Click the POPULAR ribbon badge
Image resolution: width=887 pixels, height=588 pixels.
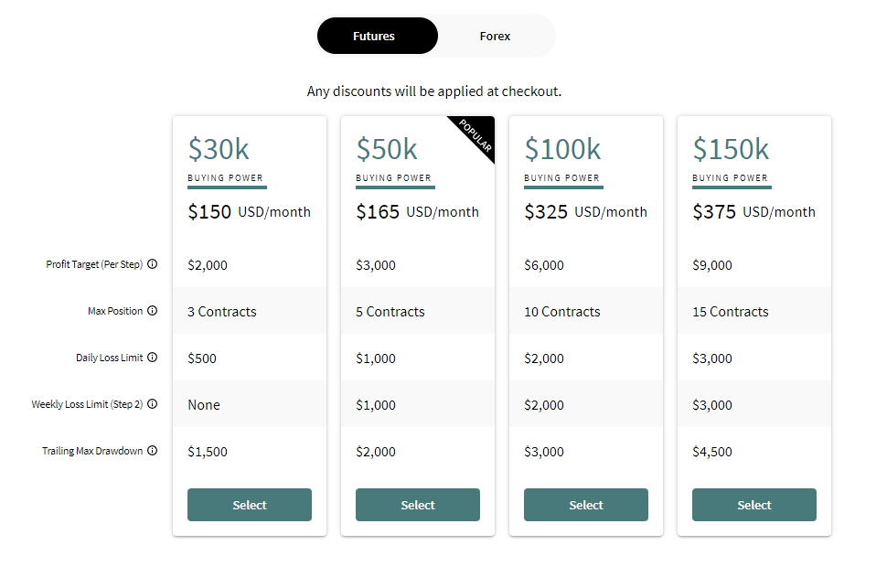pyautogui.click(x=476, y=135)
